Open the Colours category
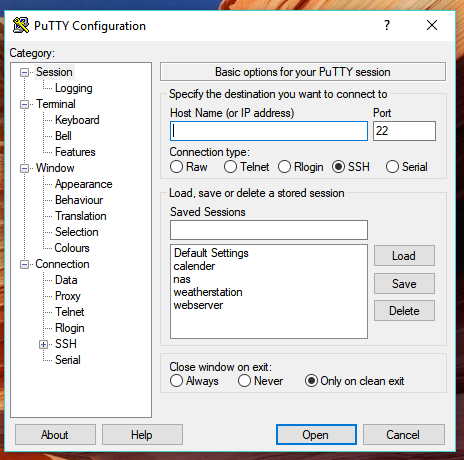The height and width of the screenshot is (460, 464). (x=72, y=248)
